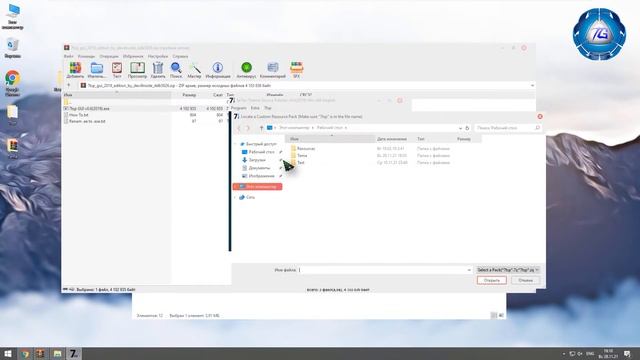This screenshot has height=360, width=640.
Task: Select Desktop (Рабочий стол) in sidebar
Action: coord(261,152)
